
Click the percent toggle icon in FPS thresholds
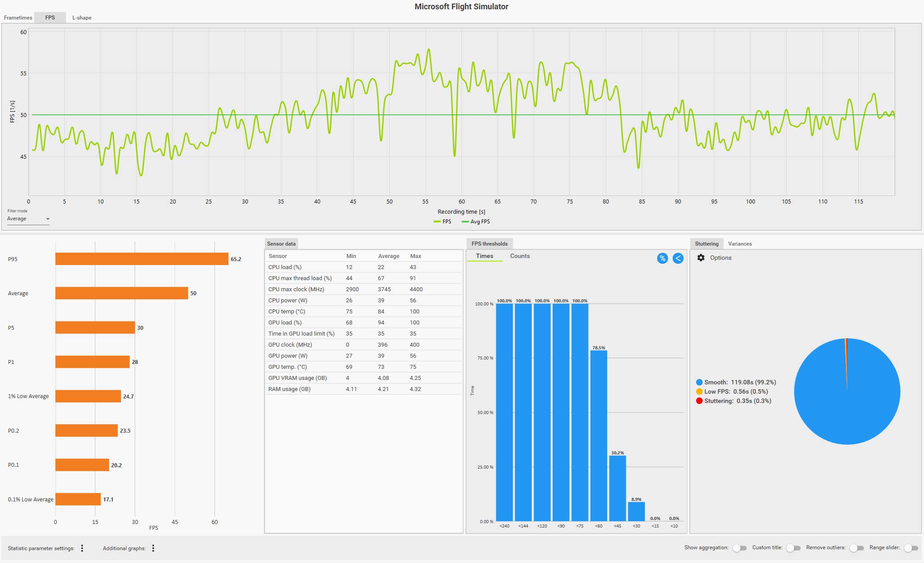click(662, 258)
